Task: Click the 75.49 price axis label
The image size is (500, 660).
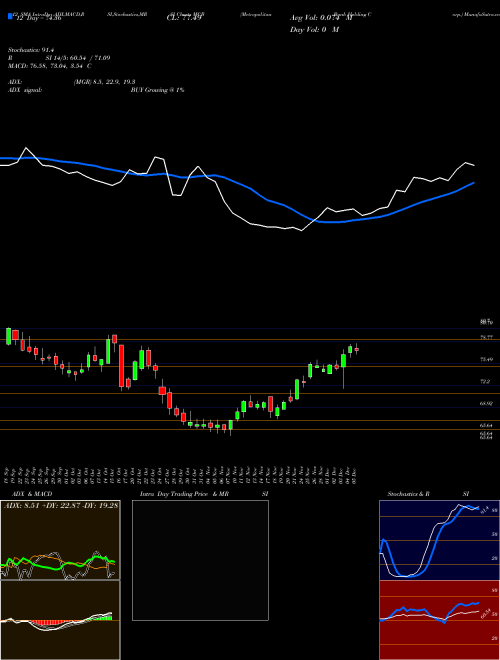Action: tap(487, 359)
